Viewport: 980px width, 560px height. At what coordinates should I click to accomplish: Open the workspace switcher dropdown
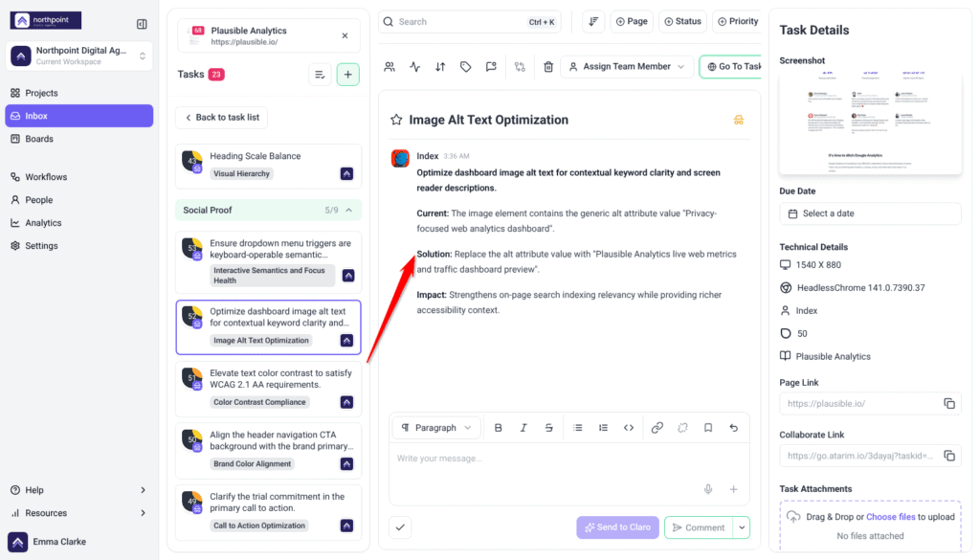[x=78, y=56]
